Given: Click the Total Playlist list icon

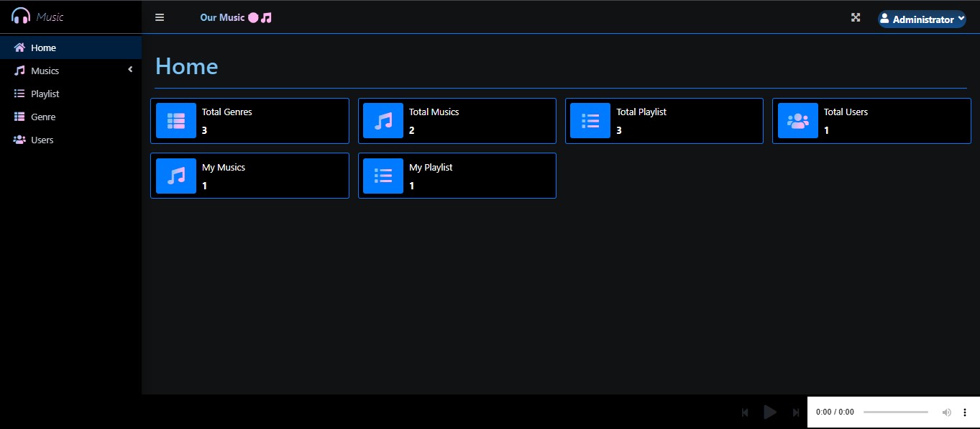Looking at the screenshot, I should (590, 120).
